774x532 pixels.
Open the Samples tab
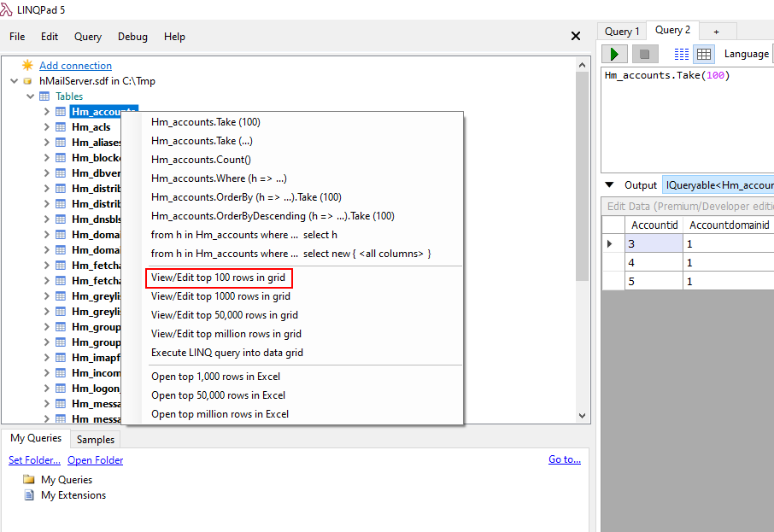coord(96,439)
